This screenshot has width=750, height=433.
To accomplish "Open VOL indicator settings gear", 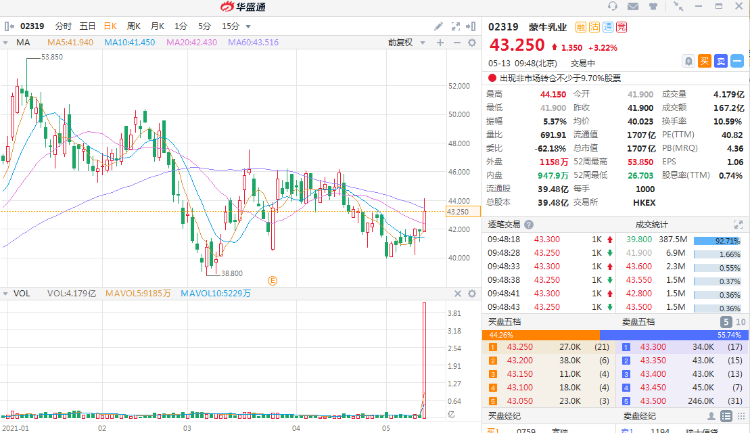I will pos(472,294).
